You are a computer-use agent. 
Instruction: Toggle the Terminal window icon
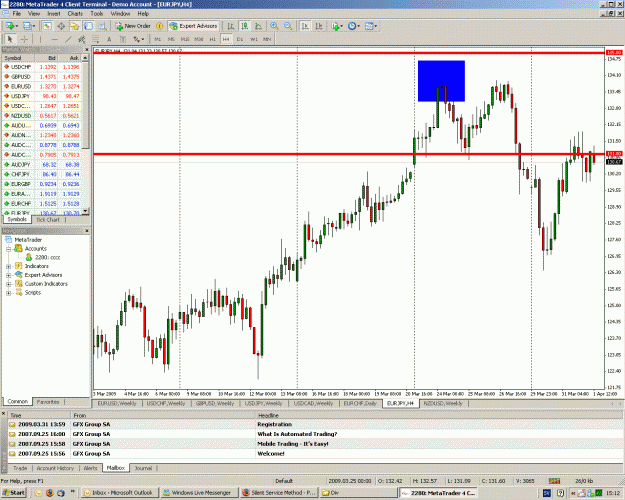click(x=88, y=26)
